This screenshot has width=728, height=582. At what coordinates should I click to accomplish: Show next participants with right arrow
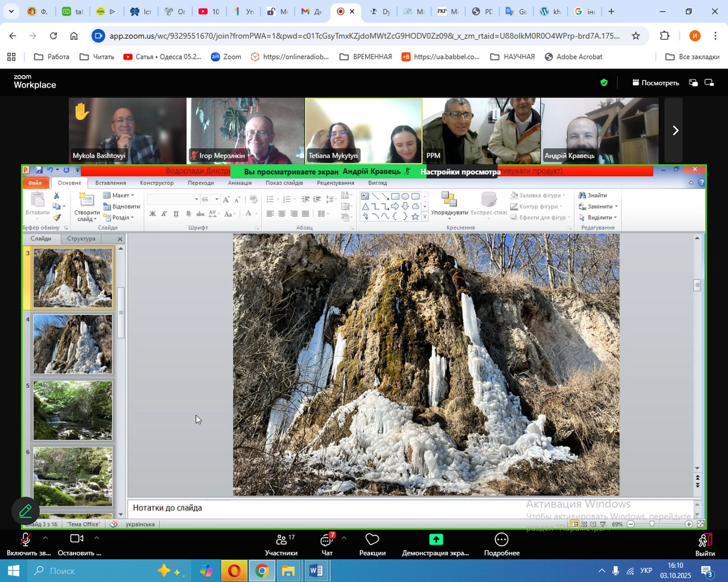pos(675,130)
